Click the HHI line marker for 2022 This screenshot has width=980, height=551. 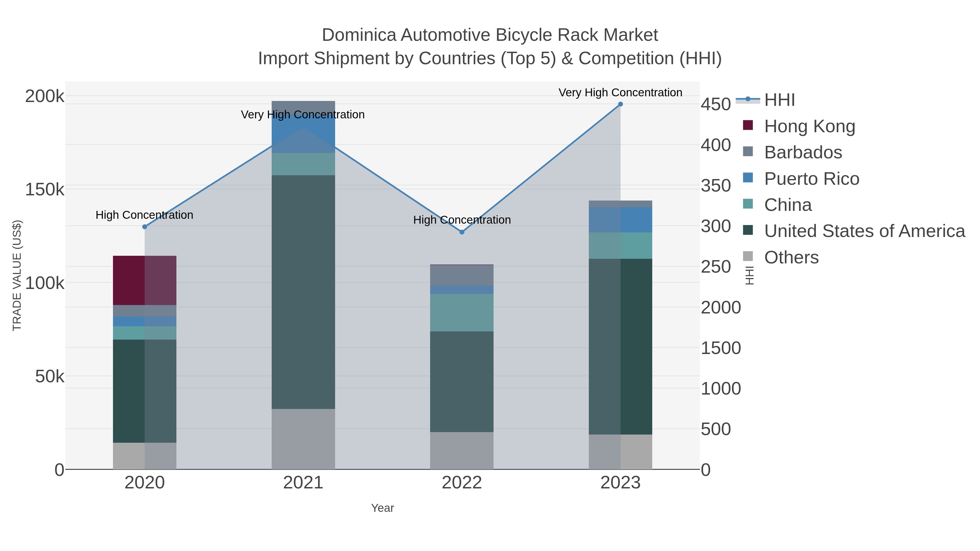[462, 232]
